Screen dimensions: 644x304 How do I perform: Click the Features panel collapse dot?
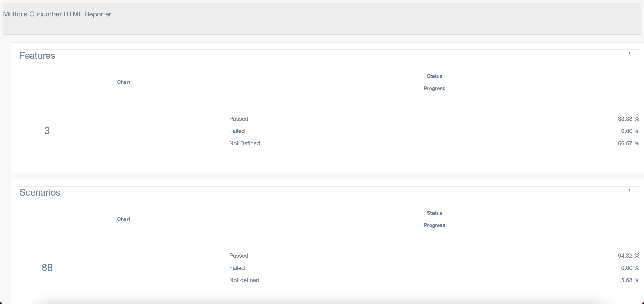[x=629, y=53]
